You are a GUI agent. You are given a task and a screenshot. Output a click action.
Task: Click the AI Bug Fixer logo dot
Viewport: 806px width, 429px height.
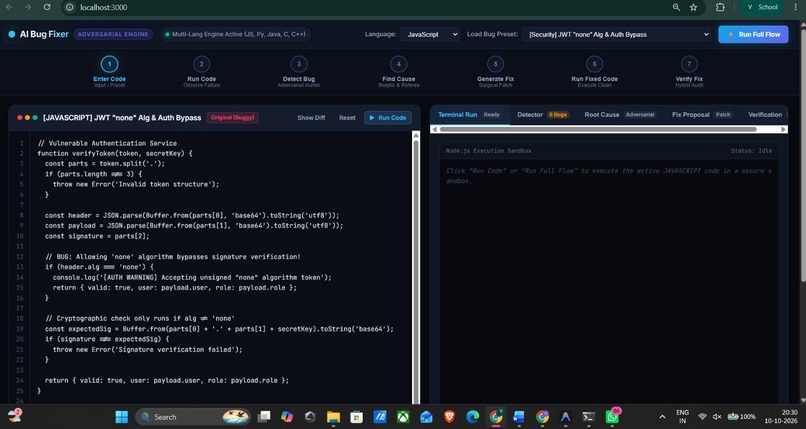[x=11, y=34]
